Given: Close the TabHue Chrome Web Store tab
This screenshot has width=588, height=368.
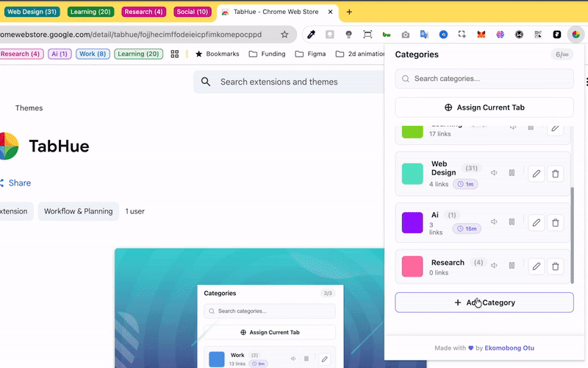Looking at the screenshot, I should (330, 12).
